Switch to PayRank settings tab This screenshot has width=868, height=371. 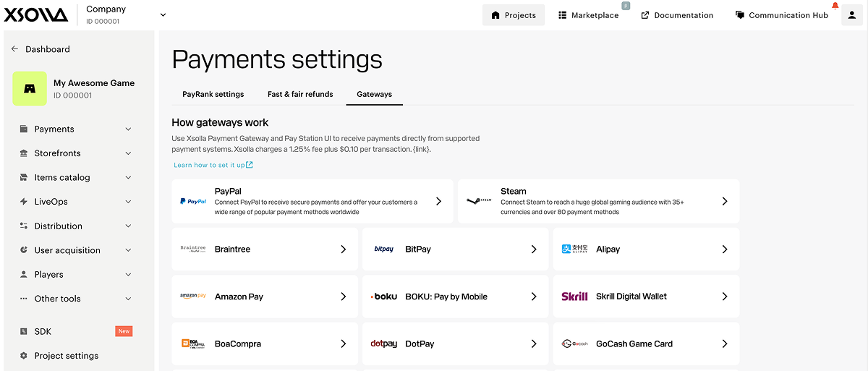coord(213,94)
